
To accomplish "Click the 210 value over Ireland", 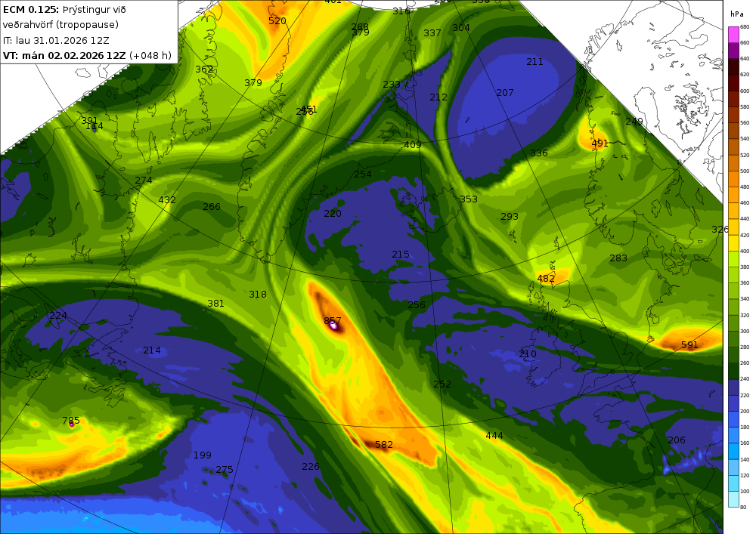I will tap(528, 354).
